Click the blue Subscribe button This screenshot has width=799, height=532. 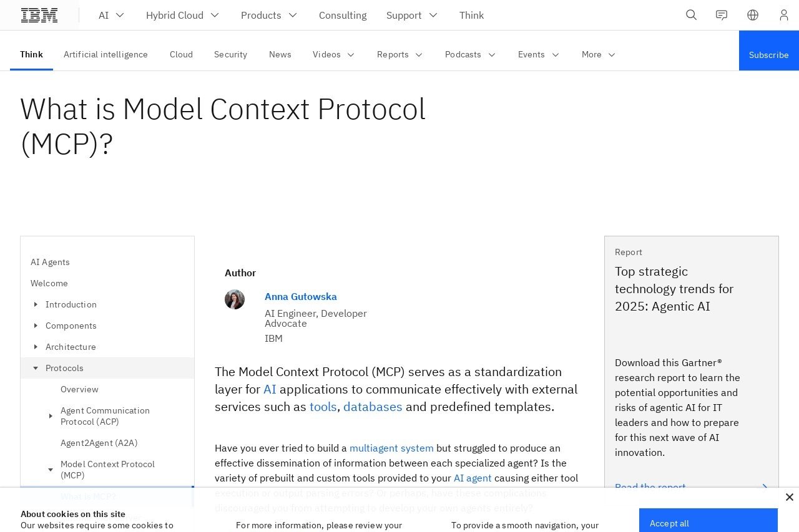click(x=768, y=55)
